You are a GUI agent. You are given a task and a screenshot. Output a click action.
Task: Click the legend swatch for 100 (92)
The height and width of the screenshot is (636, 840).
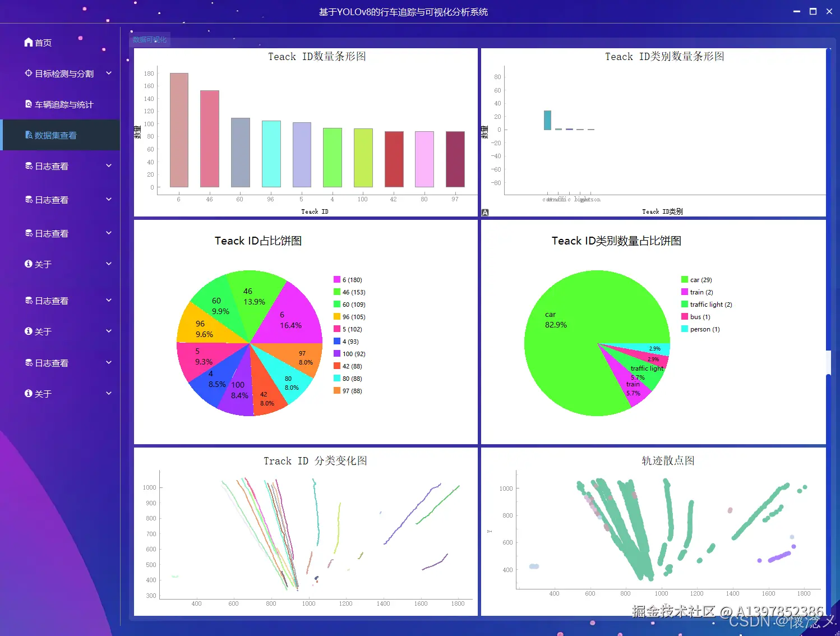(x=337, y=353)
